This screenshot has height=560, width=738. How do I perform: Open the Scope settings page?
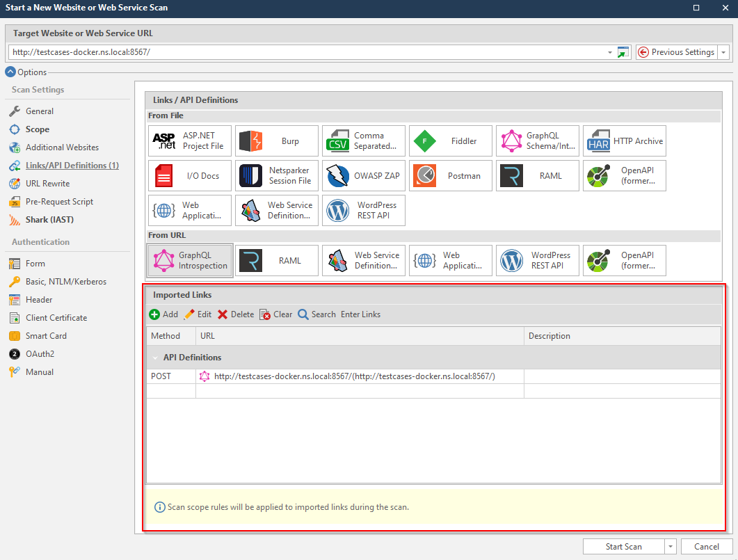38,129
